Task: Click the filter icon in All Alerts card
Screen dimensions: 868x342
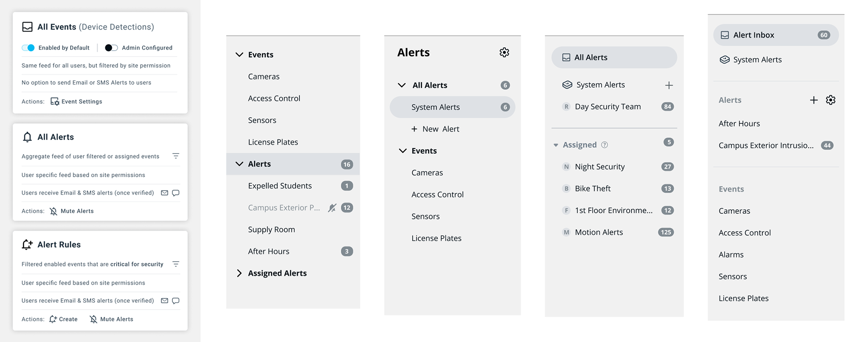Action: pos(176,156)
